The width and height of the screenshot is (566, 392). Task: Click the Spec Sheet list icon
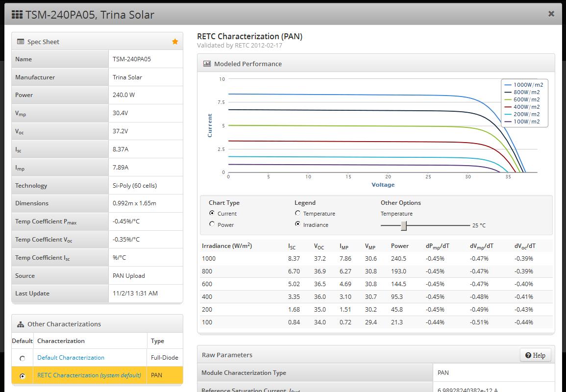21,42
